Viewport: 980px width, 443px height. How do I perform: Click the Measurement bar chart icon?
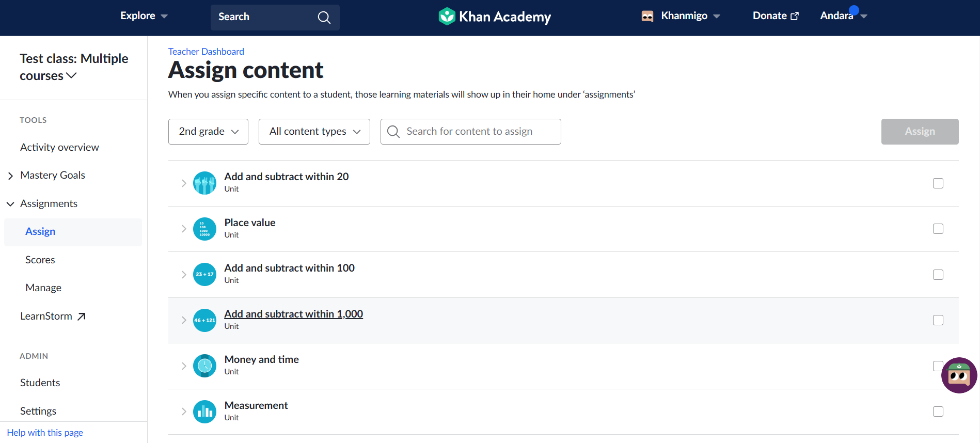pos(204,412)
